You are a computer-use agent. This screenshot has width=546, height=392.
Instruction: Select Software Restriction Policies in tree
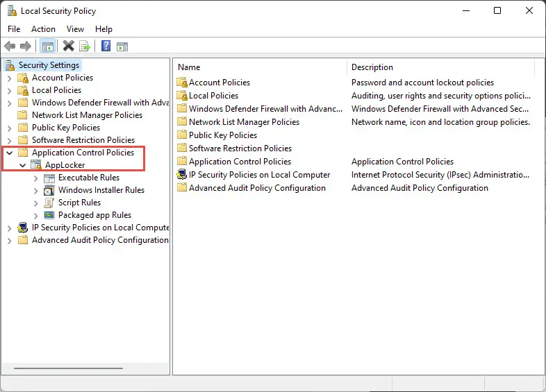coord(83,140)
